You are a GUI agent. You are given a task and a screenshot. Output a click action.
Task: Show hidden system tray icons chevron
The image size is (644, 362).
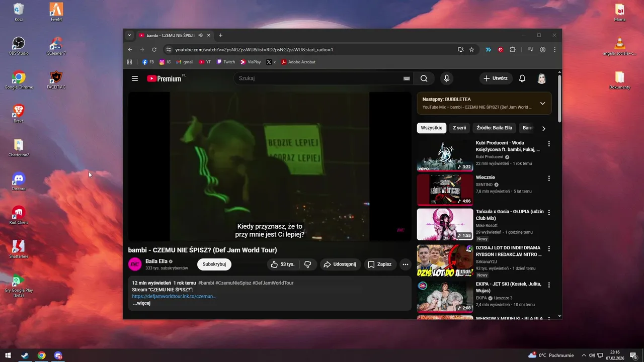tap(584, 355)
